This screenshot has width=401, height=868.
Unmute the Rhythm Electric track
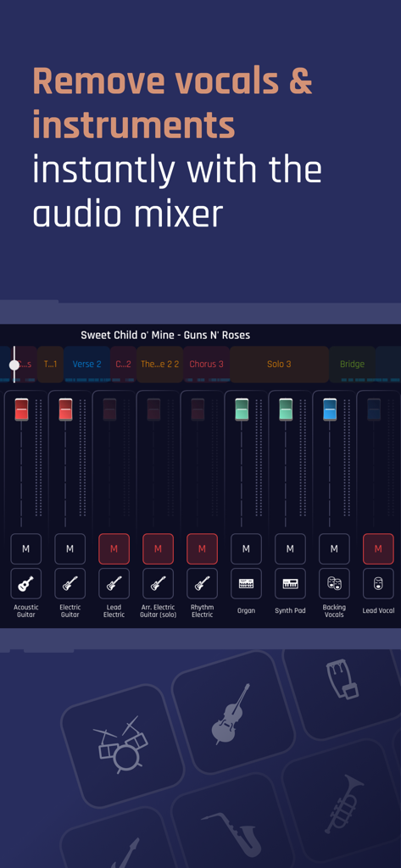[x=202, y=548]
